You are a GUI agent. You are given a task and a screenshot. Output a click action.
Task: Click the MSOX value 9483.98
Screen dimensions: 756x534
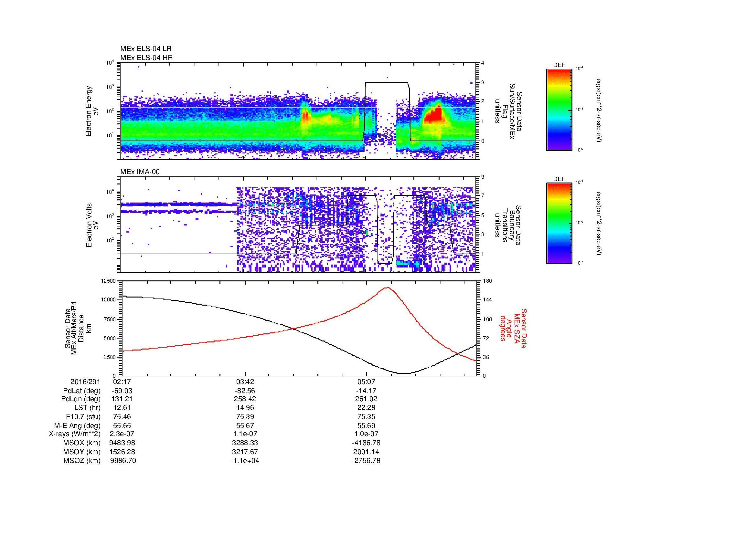(x=122, y=443)
